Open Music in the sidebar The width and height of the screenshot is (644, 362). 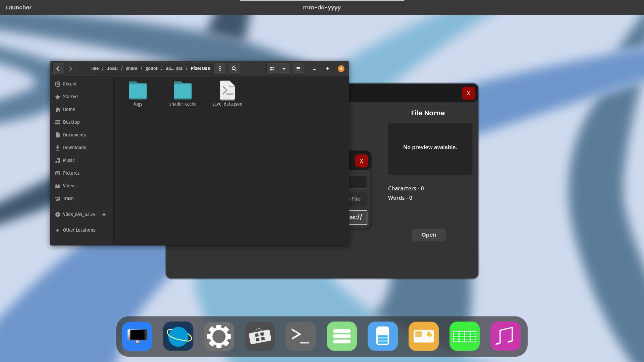82,160
